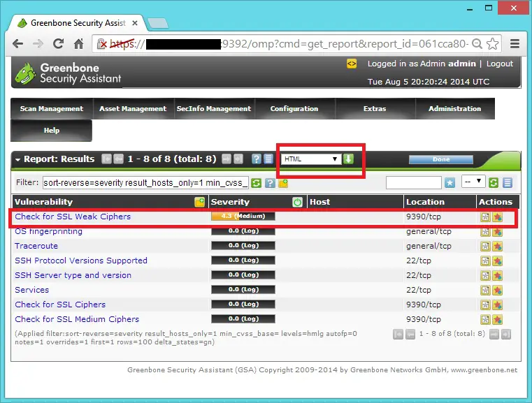Add note for OS fingerprinting result

485,232
